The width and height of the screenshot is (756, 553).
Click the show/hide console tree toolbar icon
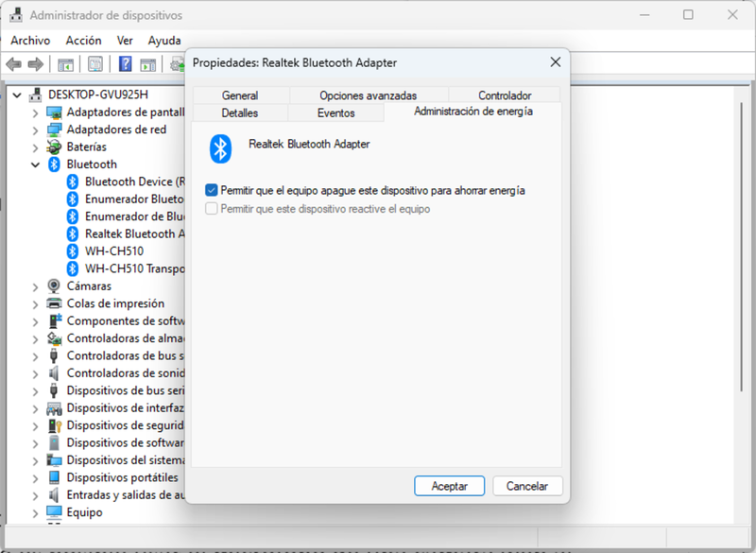pyautogui.click(x=65, y=64)
